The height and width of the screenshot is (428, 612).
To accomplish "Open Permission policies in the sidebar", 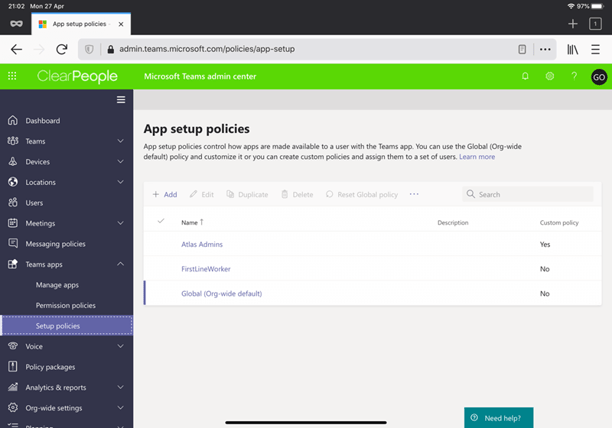I will click(x=66, y=305).
